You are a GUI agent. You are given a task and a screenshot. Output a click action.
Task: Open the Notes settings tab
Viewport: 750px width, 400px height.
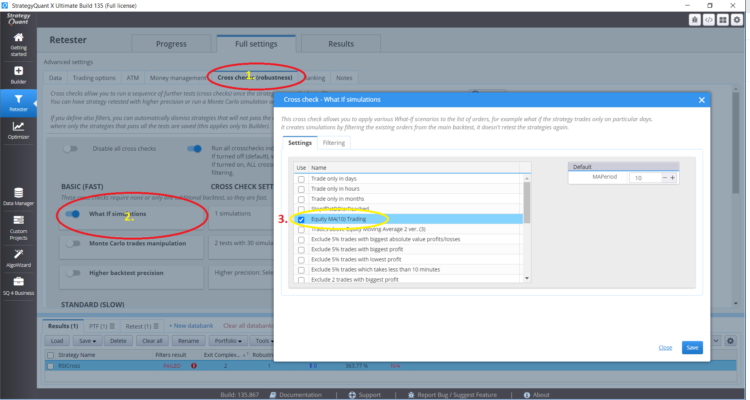pyautogui.click(x=344, y=78)
